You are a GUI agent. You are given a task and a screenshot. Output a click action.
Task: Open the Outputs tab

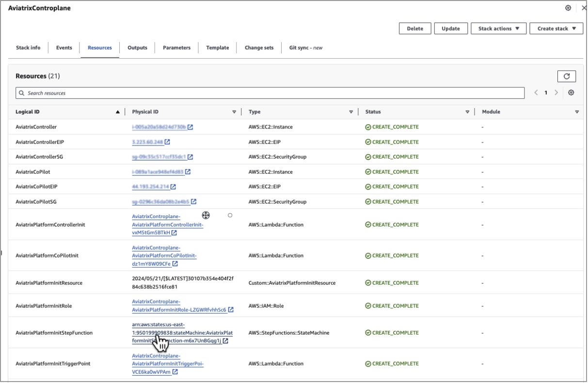pyautogui.click(x=137, y=48)
